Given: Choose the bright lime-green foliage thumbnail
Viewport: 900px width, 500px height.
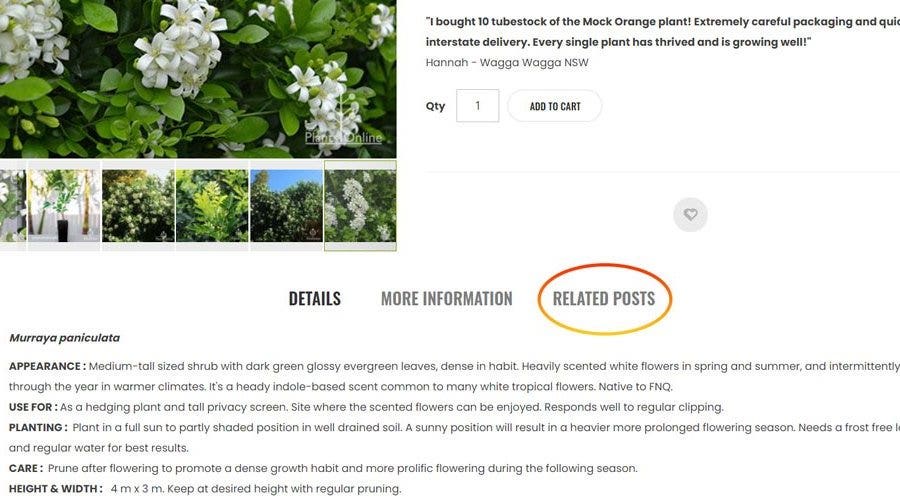Looking at the screenshot, I should point(212,206).
